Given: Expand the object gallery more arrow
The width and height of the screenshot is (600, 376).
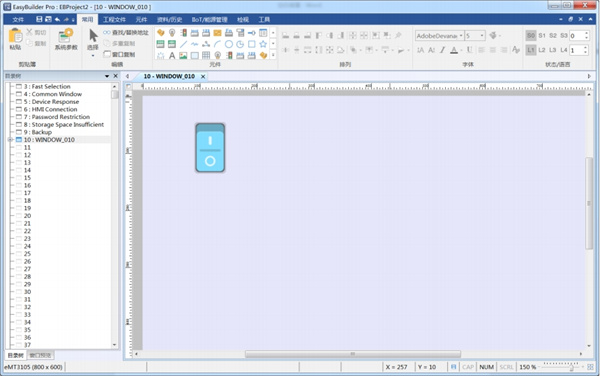Looking at the screenshot, I should [273, 55].
